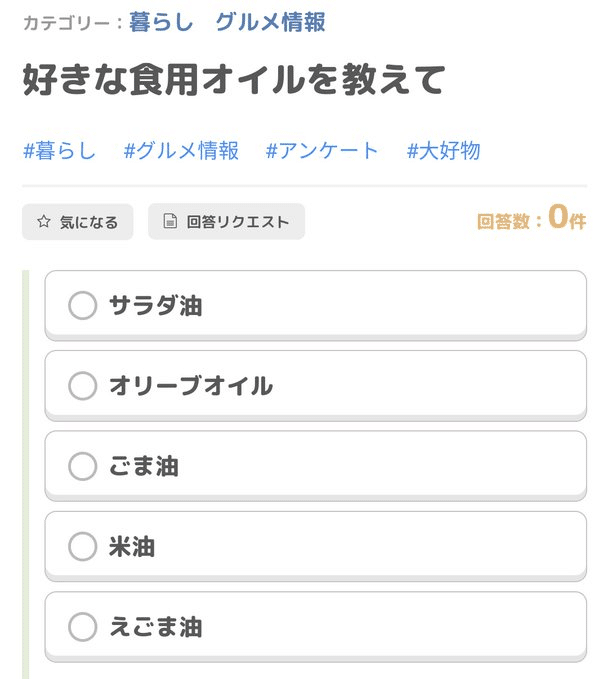Click the question title 好きな食用オイルを教えて
Screen dimensions: 608x679
(234, 80)
